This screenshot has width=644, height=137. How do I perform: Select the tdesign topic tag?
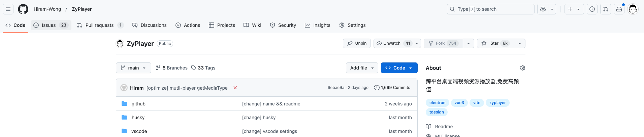point(437,112)
